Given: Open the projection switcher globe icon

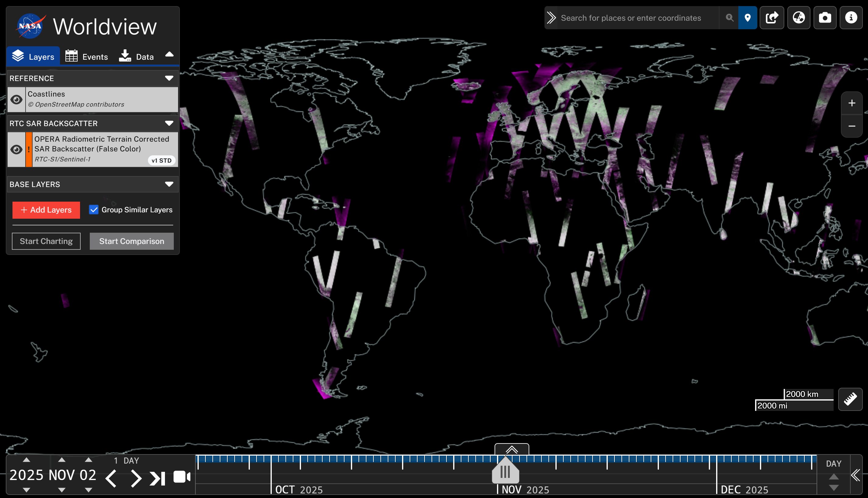Looking at the screenshot, I should pyautogui.click(x=799, y=17).
